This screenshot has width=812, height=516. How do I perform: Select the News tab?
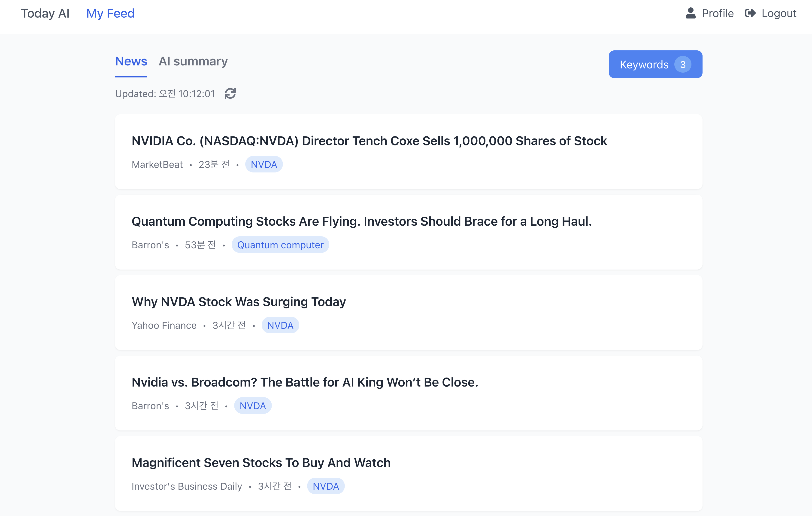(131, 61)
